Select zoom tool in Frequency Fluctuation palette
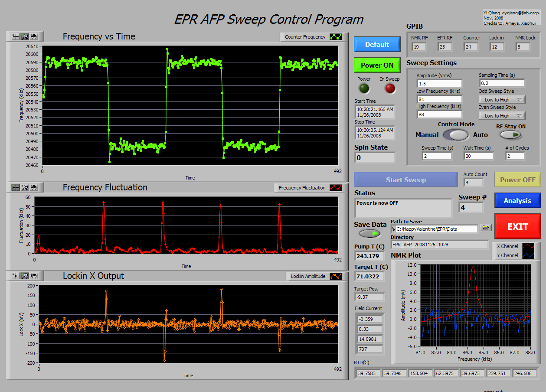546x392 pixels. pyautogui.click(x=25, y=187)
